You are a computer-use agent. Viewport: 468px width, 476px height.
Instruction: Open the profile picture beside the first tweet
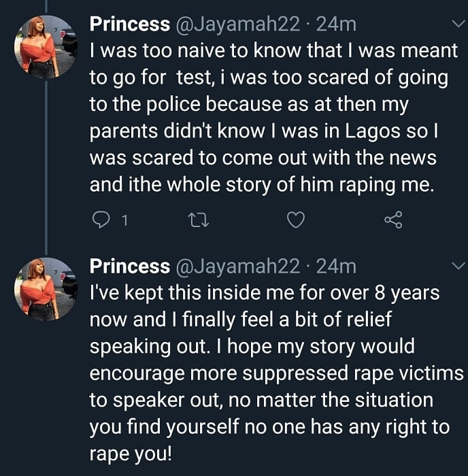(46, 47)
